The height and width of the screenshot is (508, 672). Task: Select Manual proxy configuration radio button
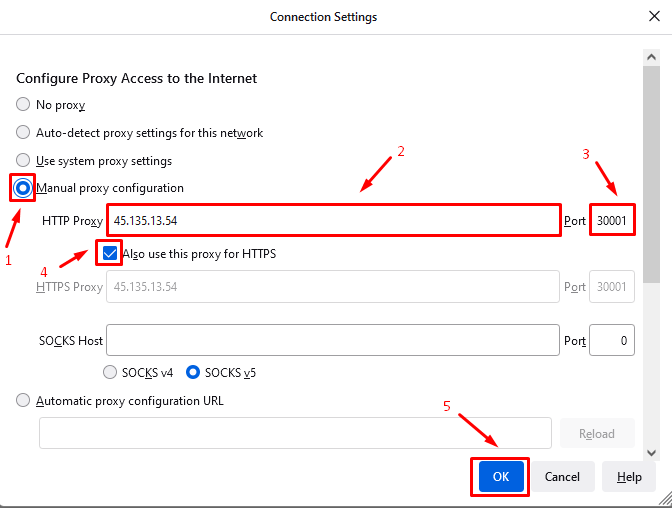point(23,188)
